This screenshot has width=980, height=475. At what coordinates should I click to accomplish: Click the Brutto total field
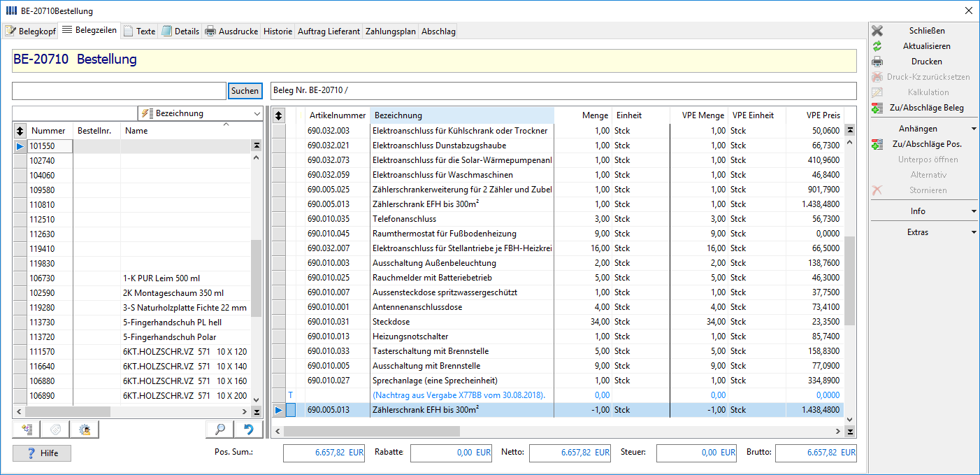816,453
